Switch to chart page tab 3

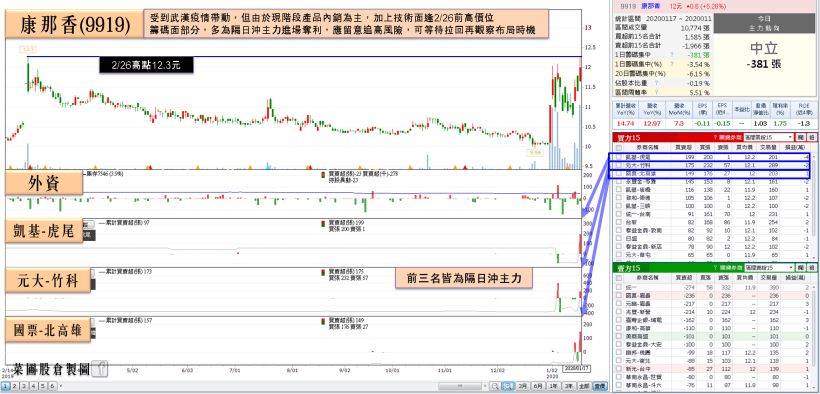click(23, 386)
